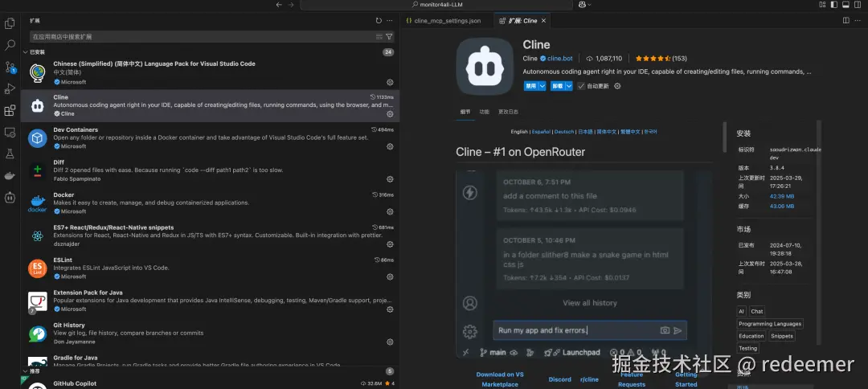Select the Snippets category tag

782,336
